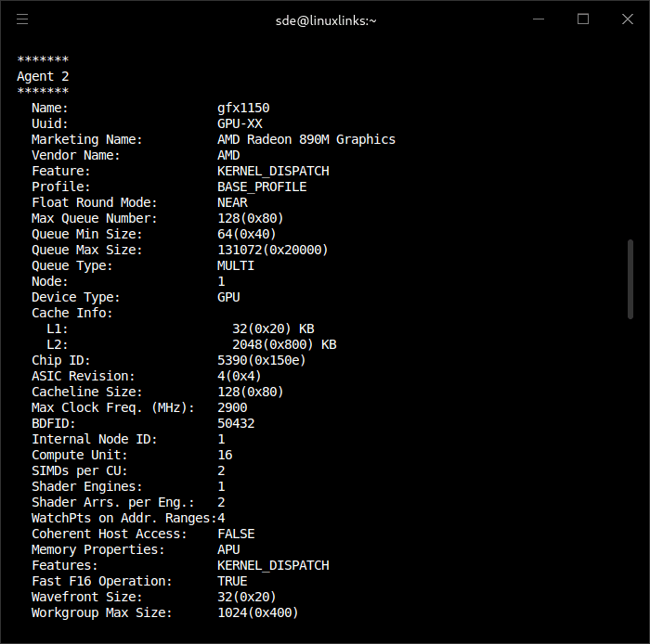Click the BDFID value 50432
Image resolution: width=650 pixels, height=644 pixels.
click(x=236, y=423)
